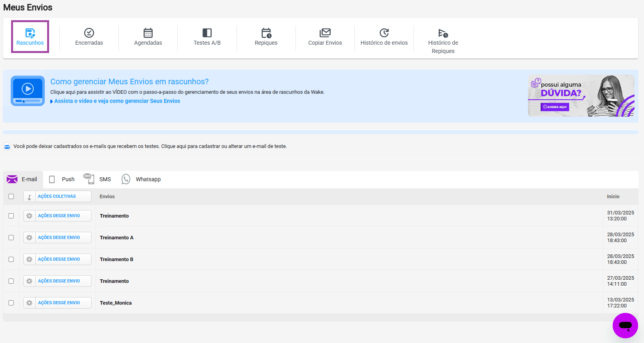Open Ações Desse Envio for 31/03/2025 Treinamento

click(x=57, y=216)
